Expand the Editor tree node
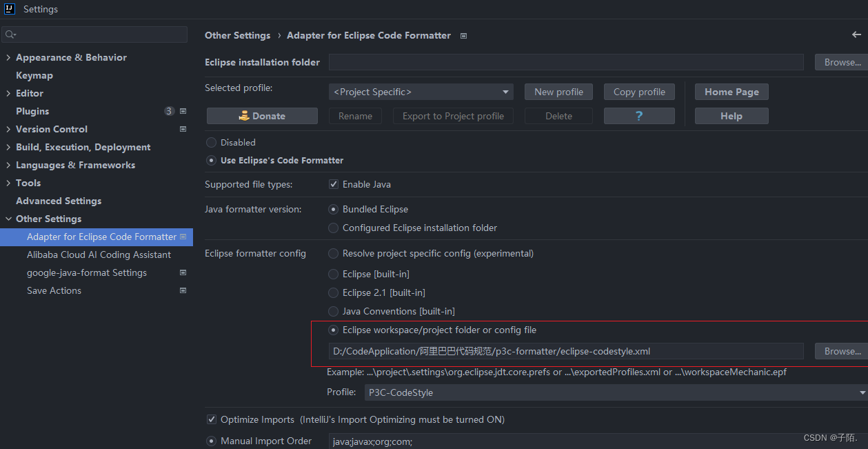 tap(8, 93)
